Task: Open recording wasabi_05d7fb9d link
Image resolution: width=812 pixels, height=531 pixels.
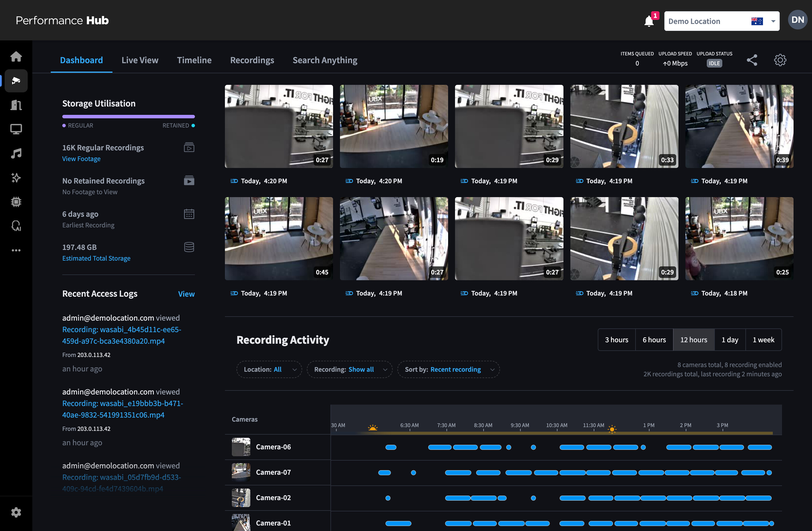Action: (121, 483)
